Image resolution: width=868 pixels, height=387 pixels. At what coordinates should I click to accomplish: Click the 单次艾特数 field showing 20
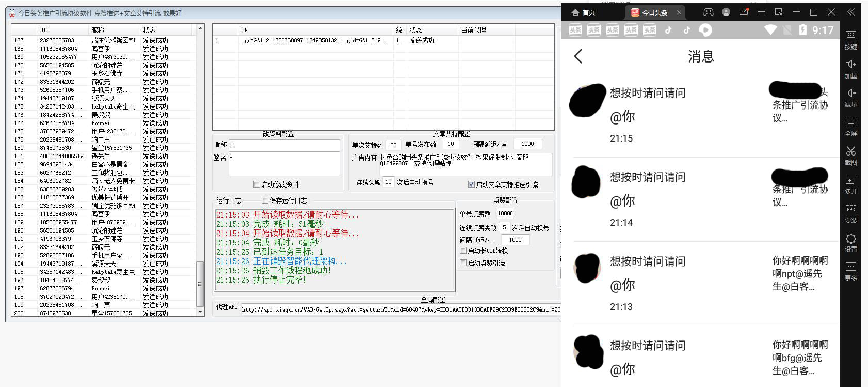point(393,145)
